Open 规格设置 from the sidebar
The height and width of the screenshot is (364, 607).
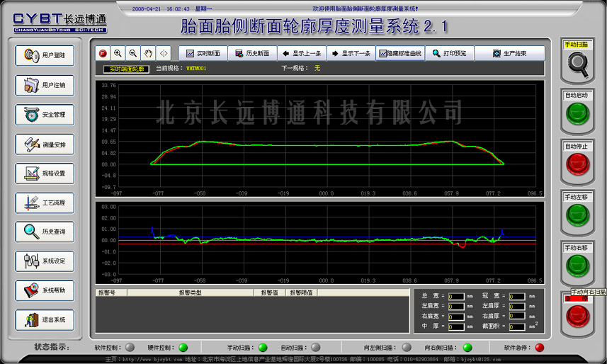45,173
